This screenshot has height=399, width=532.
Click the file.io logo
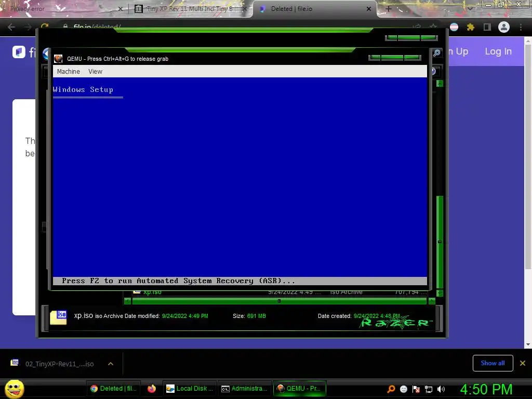[x=19, y=52]
